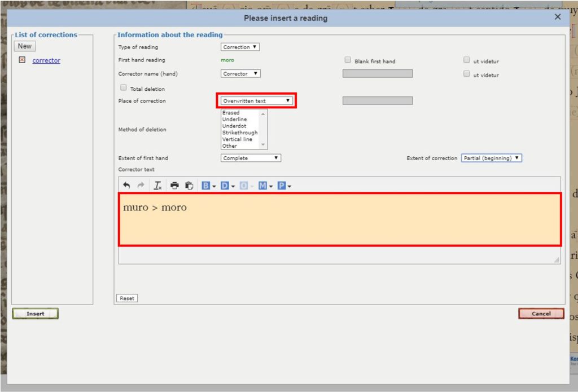Delete corrector entry with red X icon
Screen dimensions: 578x392
[22, 60]
